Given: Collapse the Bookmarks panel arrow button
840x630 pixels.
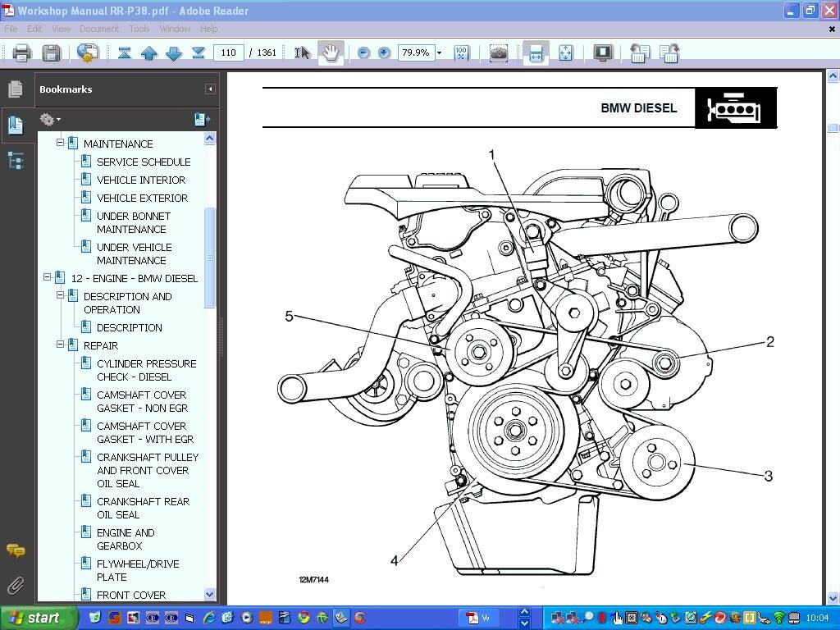Looking at the screenshot, I should [210, 89].
